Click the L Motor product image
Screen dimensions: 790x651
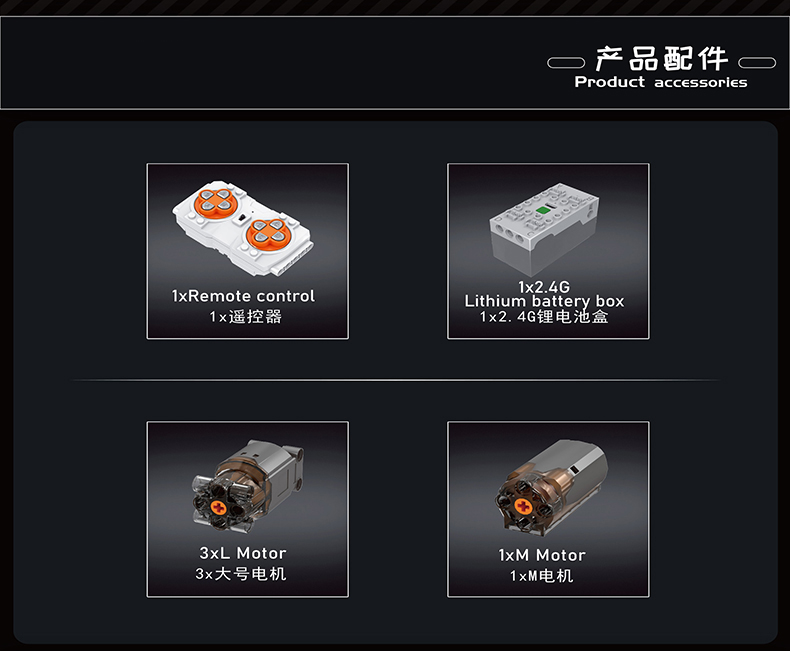point(247,486)
